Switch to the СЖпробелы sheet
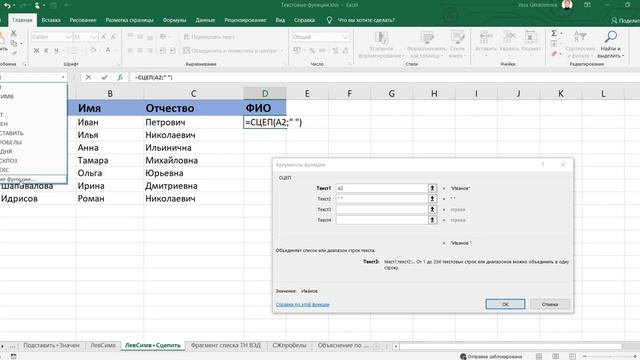640x360 pixels. click(x=289, y=345)
